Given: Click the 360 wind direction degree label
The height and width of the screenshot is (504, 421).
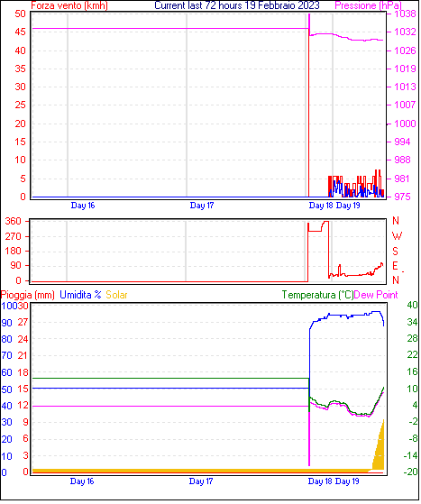Looking at the screenshot, I should 13,221.
